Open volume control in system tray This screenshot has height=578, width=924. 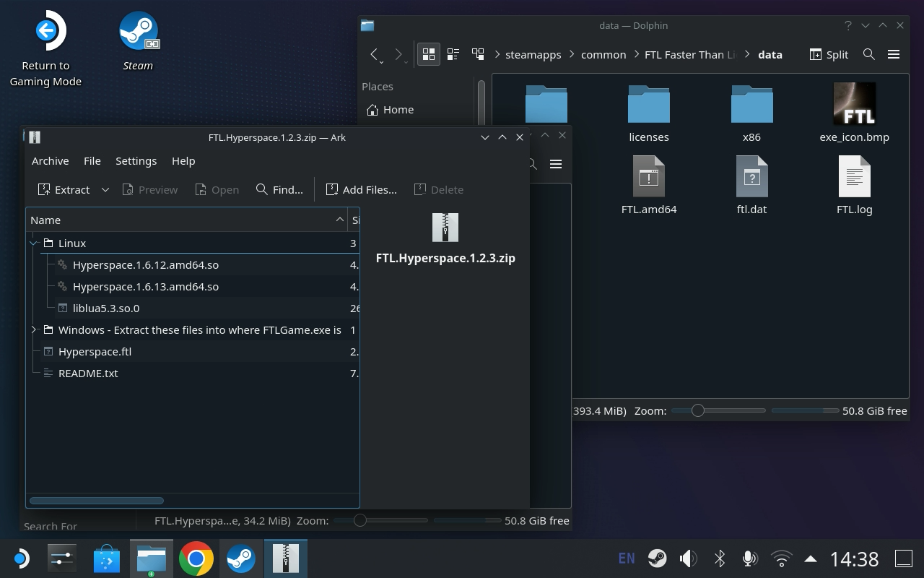click(x=688, y=558)
